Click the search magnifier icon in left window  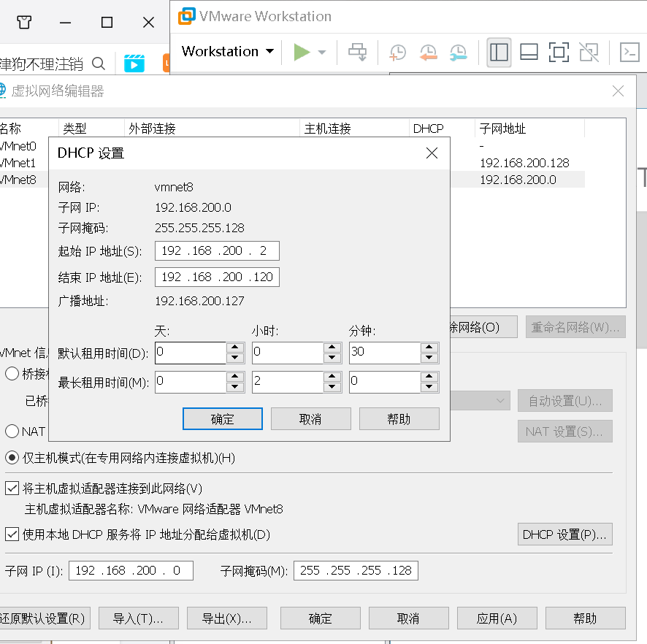pyautogui.click(x=98, y=64)
